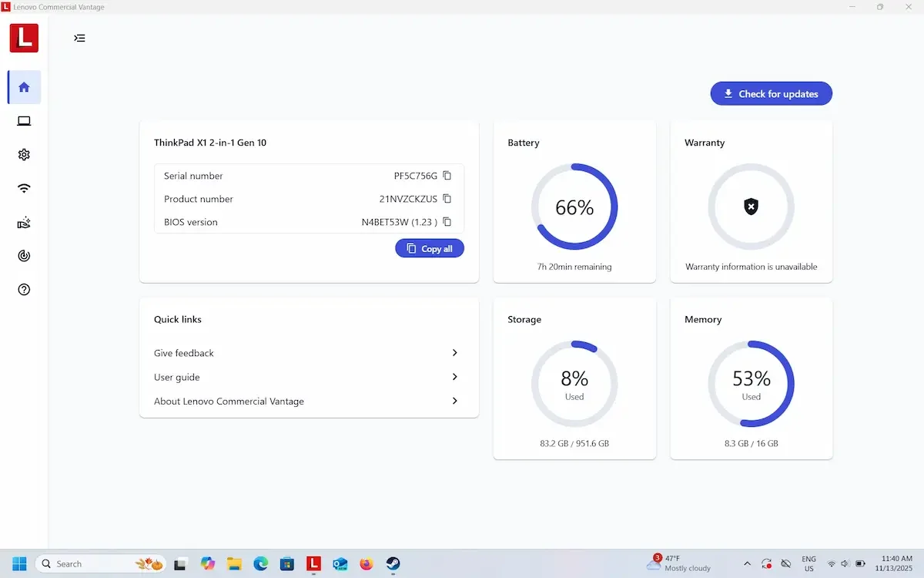Click the Copy all button

pos(430,248)
